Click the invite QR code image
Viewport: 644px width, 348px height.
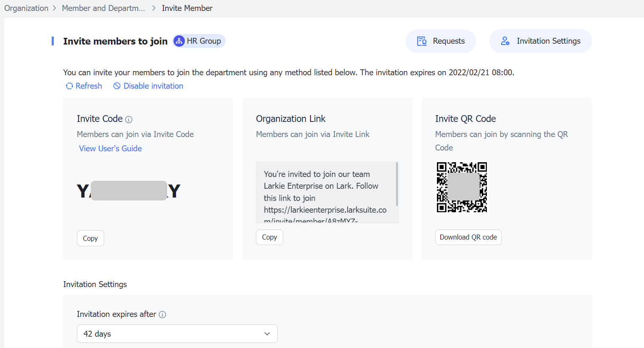[x=462, y=187]
